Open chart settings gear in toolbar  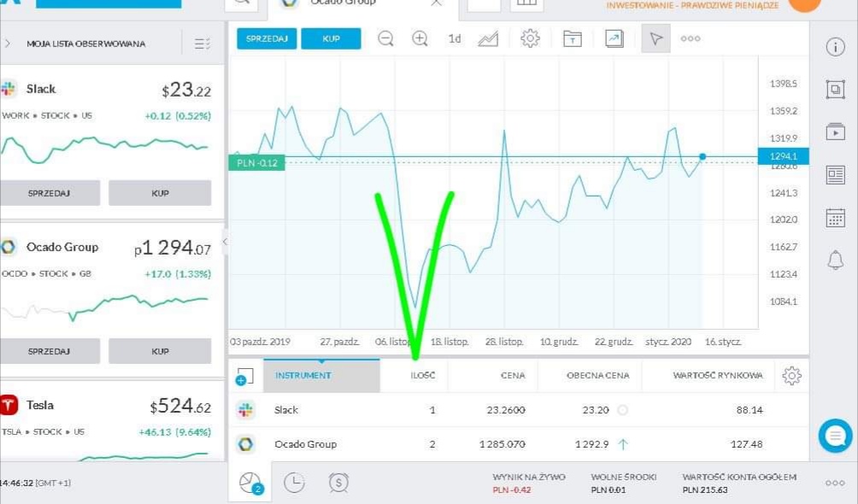[x=530, y=38]
